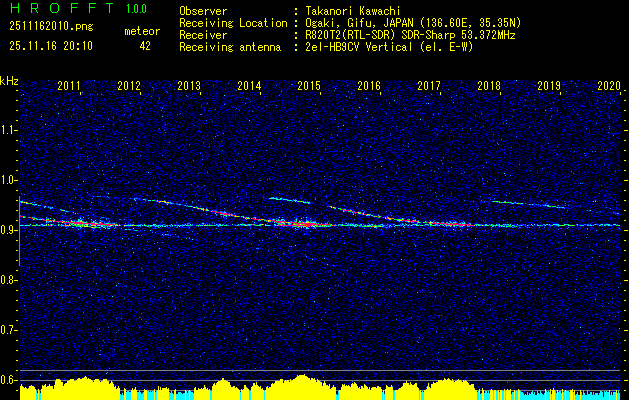Click the 1.1 frequency axis label
The image size is (629, 400).
[8, 130]
